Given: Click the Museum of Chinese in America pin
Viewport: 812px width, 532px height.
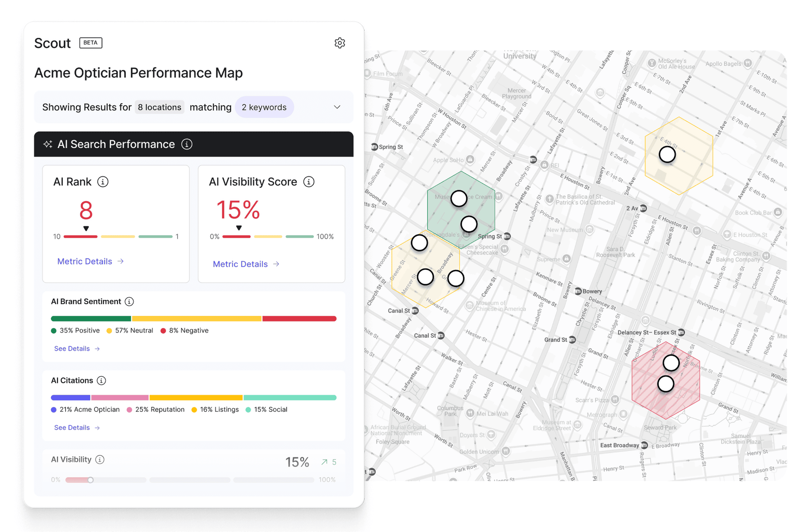Looking at the screenshot, I should pyautogui.click(x=470, y=305).
